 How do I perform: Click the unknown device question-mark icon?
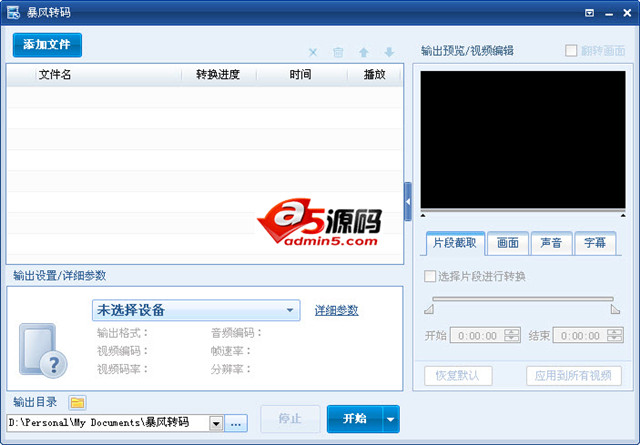click(x=43, y=350)
